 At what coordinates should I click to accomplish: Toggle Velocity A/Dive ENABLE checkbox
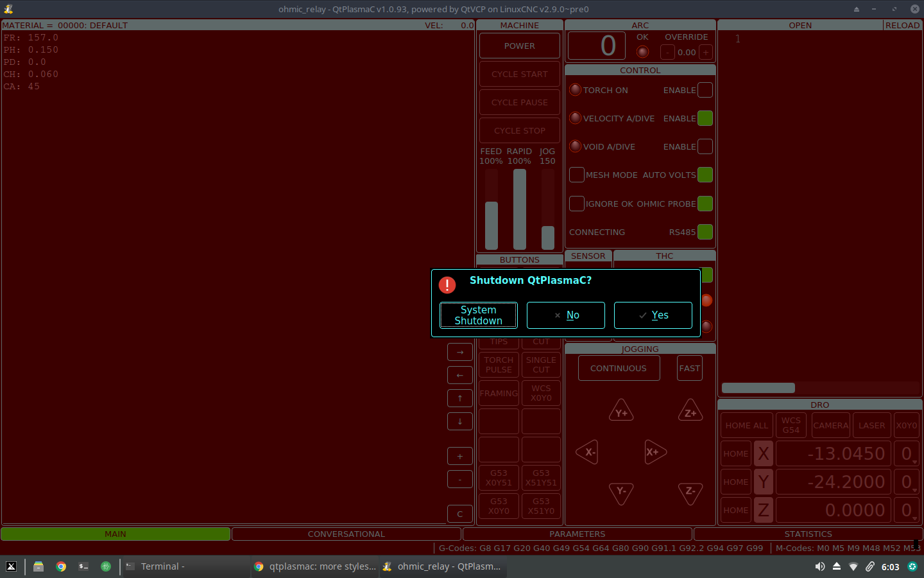point(705,118)
